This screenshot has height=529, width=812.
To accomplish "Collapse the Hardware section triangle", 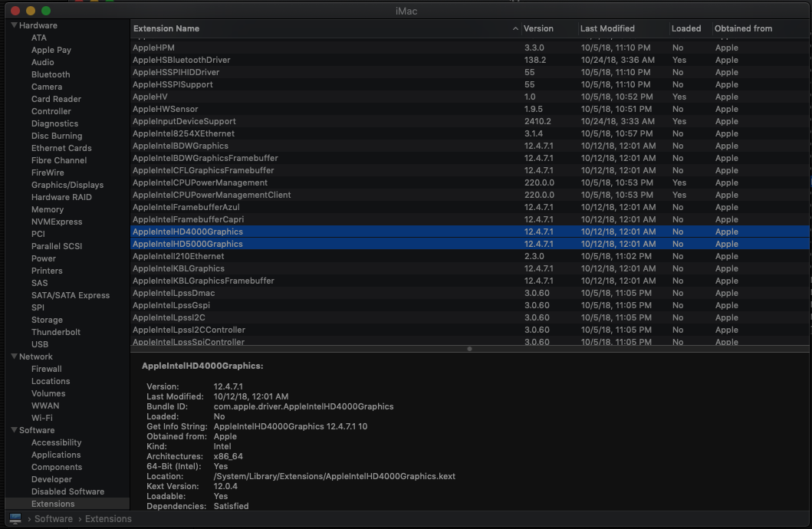I will pos(14,25).
